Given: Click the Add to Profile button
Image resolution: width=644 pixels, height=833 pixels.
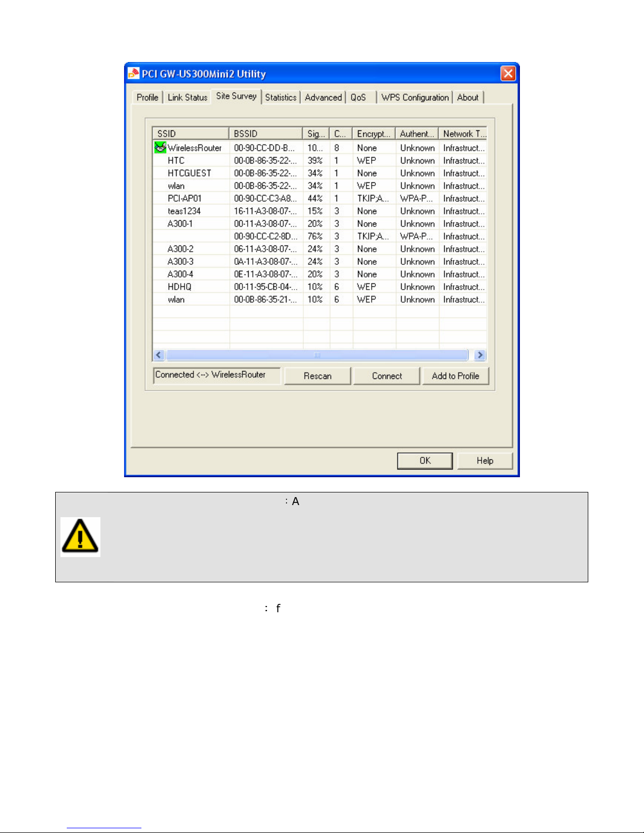Looking at the screenshot, I should (455, 376).
